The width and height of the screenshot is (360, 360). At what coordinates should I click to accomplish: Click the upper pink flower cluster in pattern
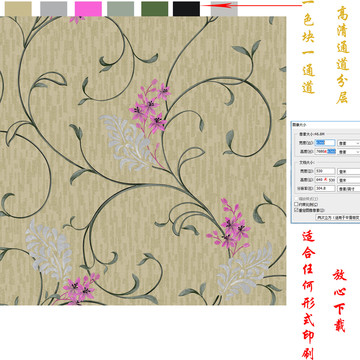150,107
